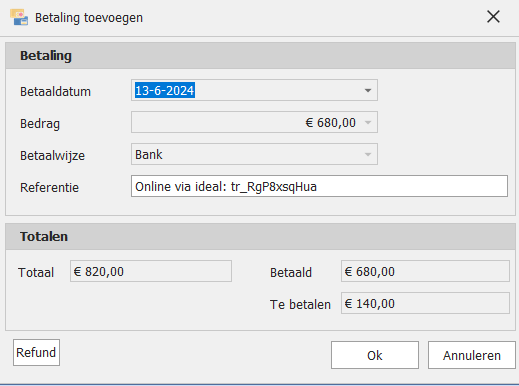Click the Refund button
The width and height of the screenshot is (519, 386).
click(x=36, y=353)
